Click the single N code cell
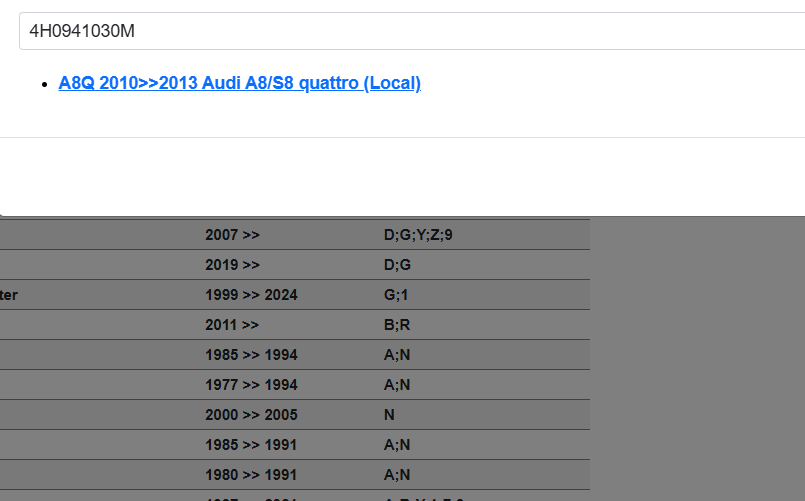This screenshot has width=805, height=501. (389, 415)
